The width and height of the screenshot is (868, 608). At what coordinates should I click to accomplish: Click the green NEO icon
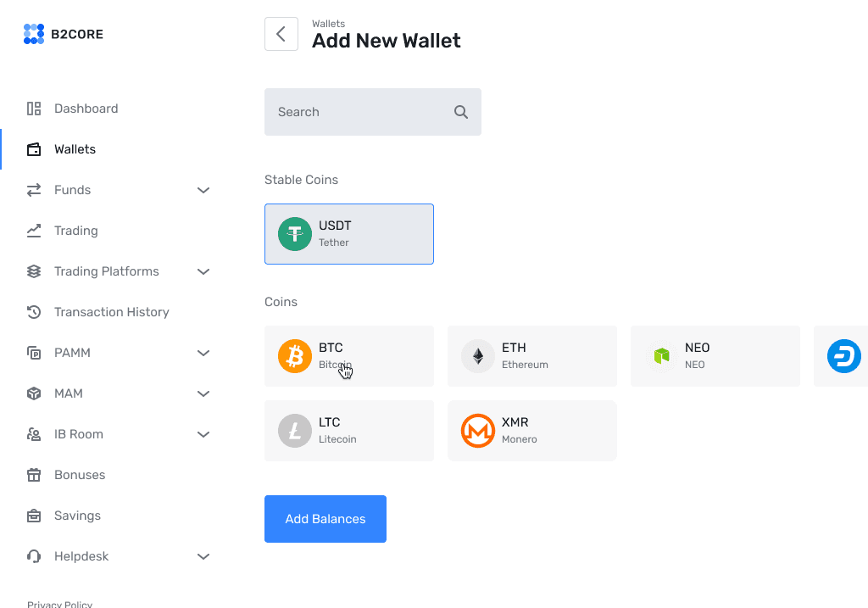pyautogui.click(x=660, y=356)
